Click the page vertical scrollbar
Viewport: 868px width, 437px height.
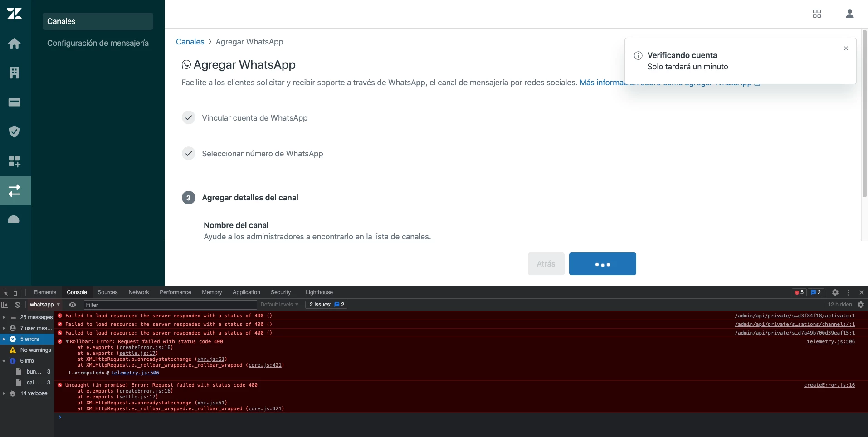point(864,113)
